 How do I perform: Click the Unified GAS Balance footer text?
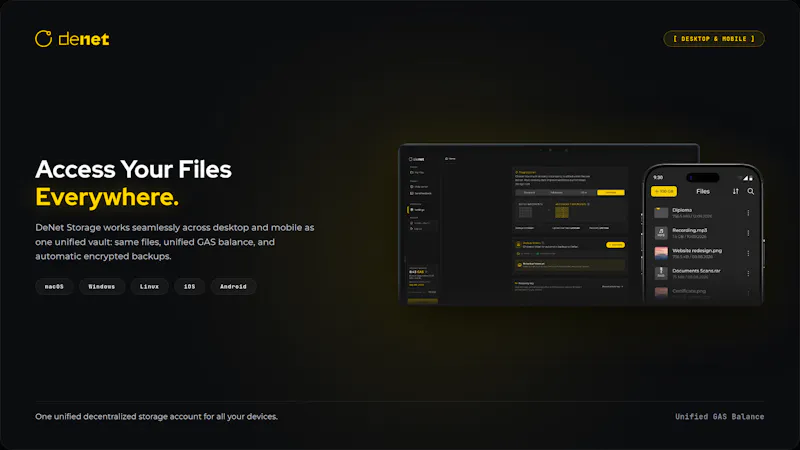[719, 417]
